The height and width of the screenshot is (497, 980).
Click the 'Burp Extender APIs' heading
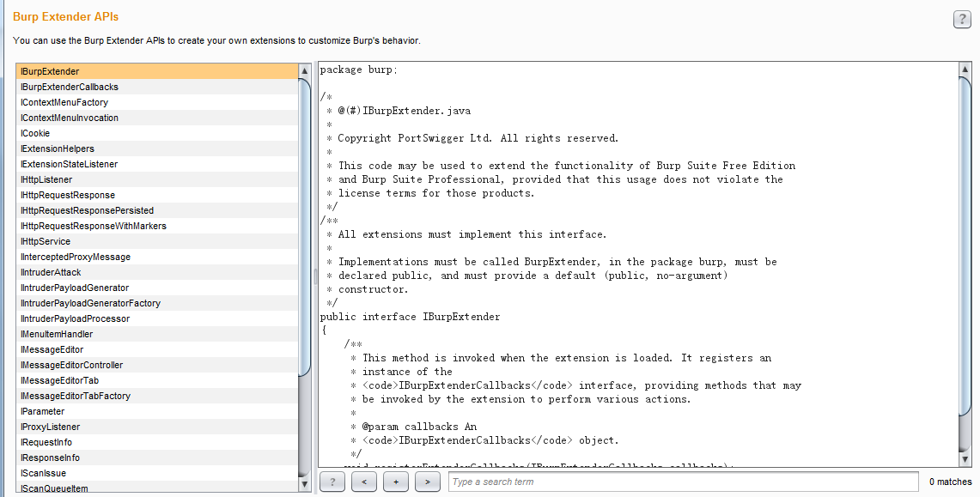point(65,17)
